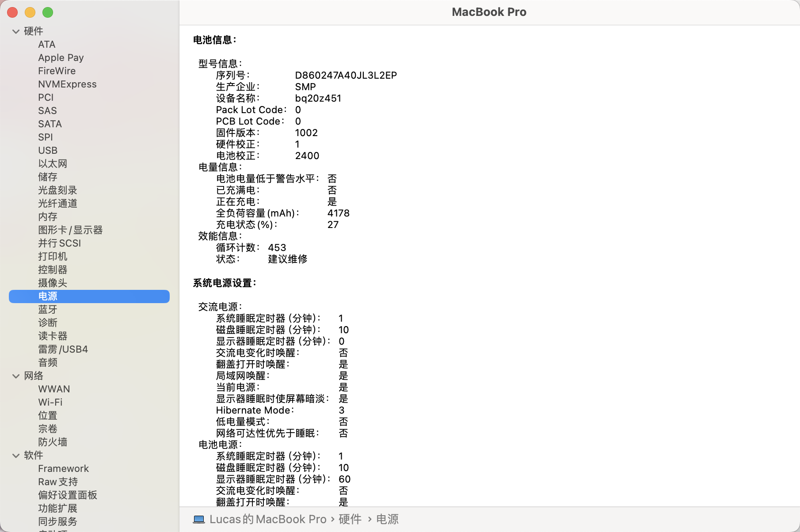The width and height of the screenshot is (800, 532).
Task: Collapse the 网络 section
Action: point(16,376)
